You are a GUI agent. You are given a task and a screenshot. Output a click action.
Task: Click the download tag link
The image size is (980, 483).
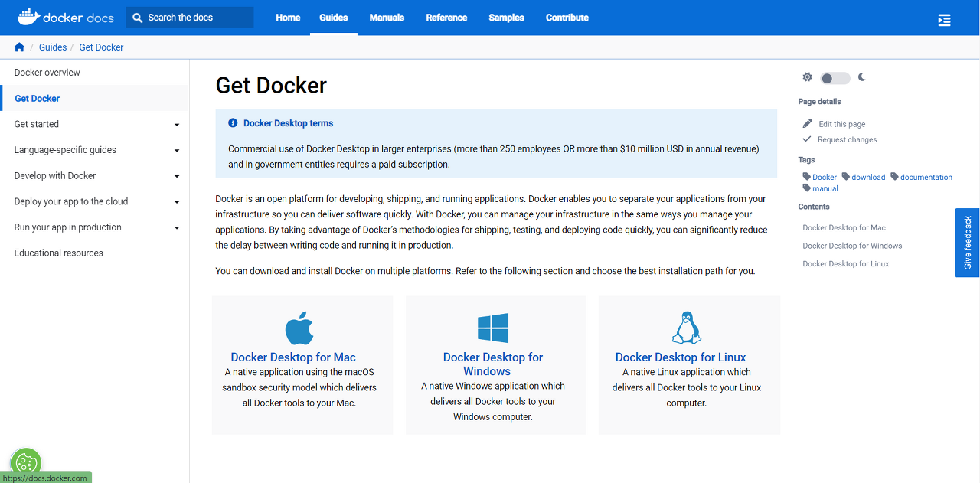868,178
